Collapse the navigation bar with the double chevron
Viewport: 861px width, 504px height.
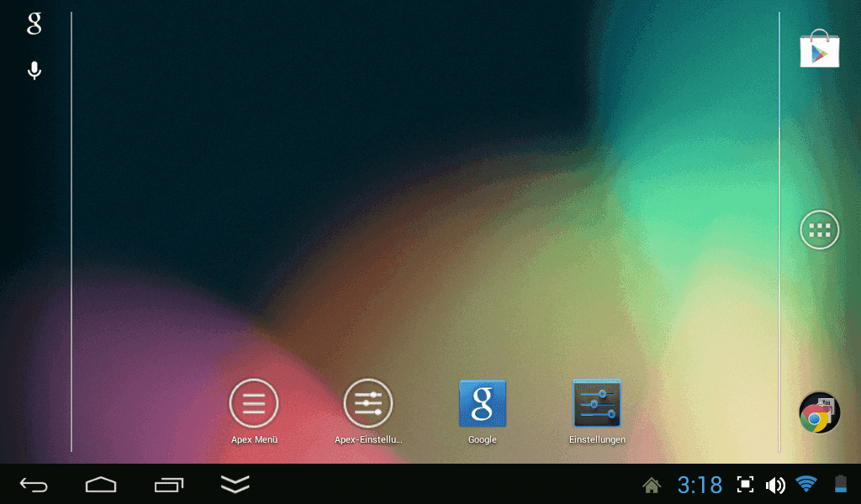tap(235, 484)
